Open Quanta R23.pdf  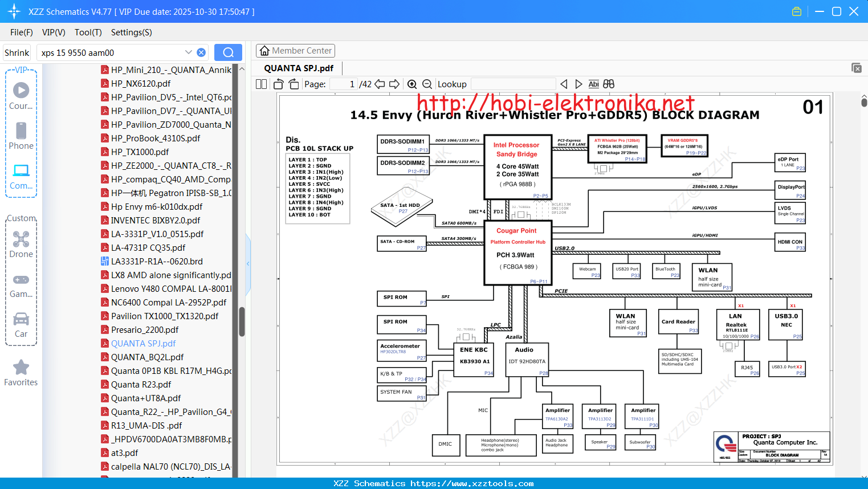pyautogui.click(x=141, y=384)
